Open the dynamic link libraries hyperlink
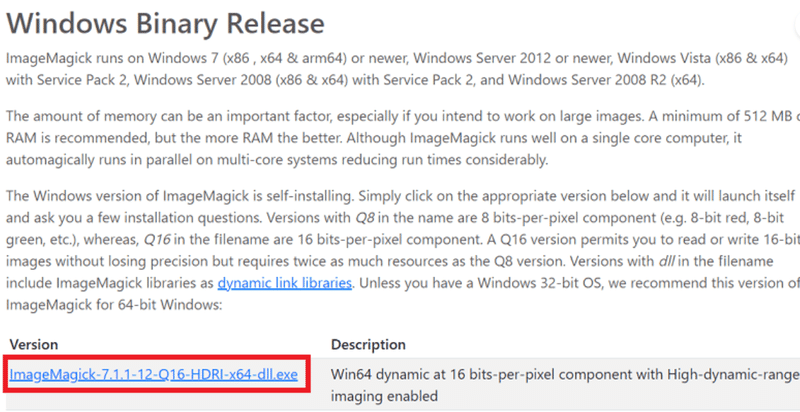Image resolution: width=800 pixels, height=412 pixels. [x=285, y=282]
